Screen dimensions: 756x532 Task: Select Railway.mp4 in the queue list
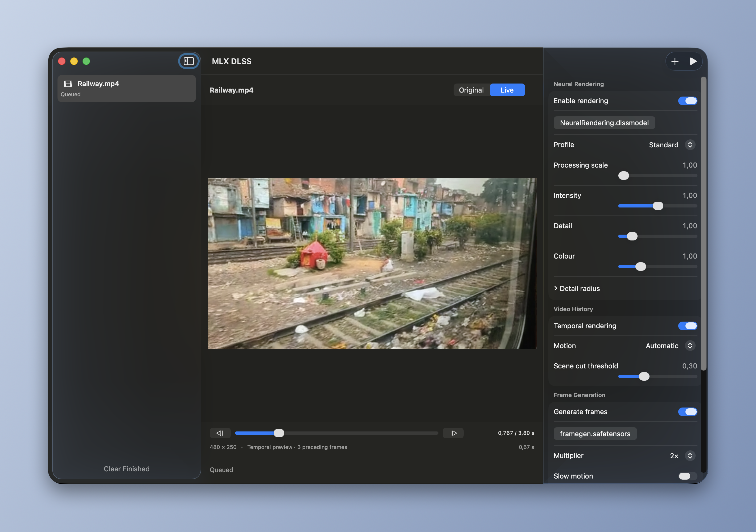click(x=127, y=89)
